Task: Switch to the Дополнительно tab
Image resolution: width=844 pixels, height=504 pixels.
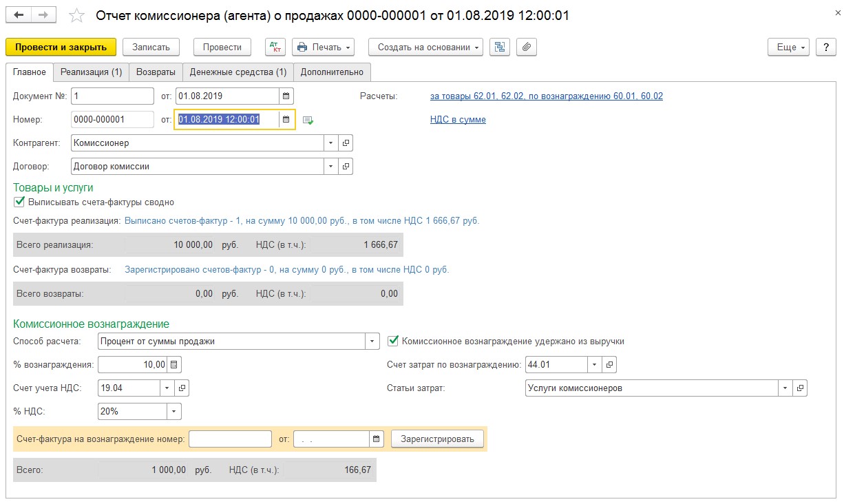Action: pyautogui.click(x=332, y=72)
